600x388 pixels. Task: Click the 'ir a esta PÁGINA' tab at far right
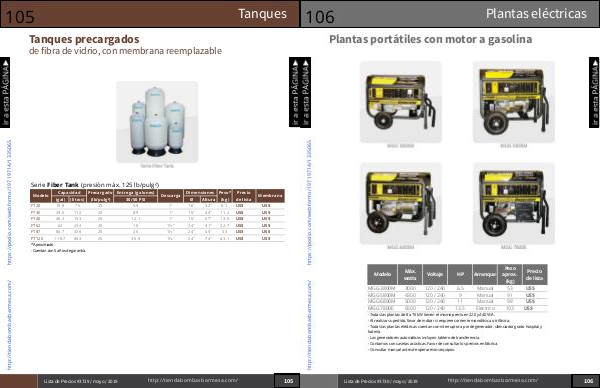pos(594,92)
